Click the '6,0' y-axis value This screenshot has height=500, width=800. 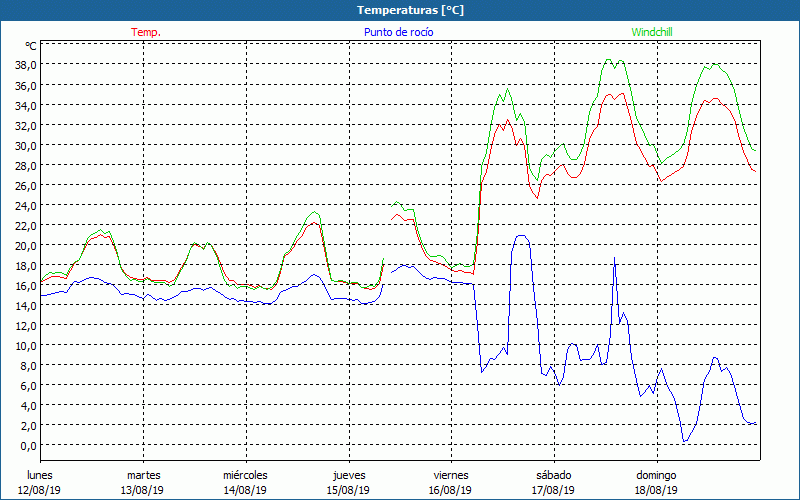click(x=29, y=386)
